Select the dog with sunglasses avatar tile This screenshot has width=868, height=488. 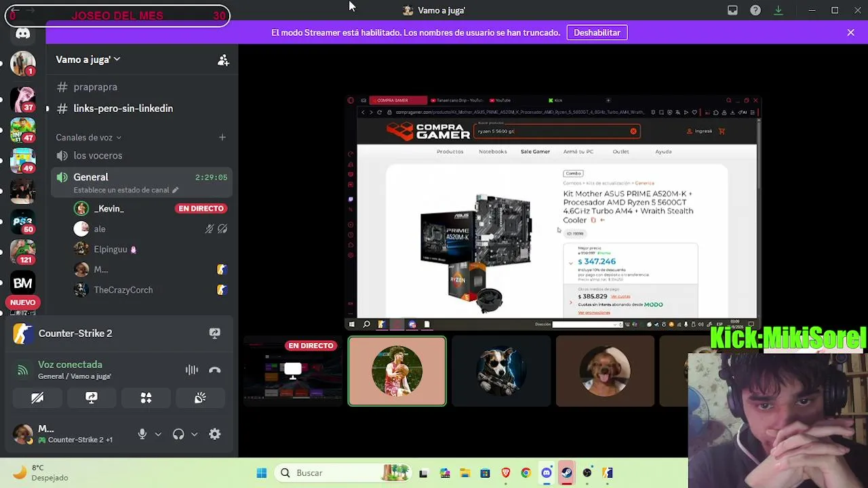(501, 371)
